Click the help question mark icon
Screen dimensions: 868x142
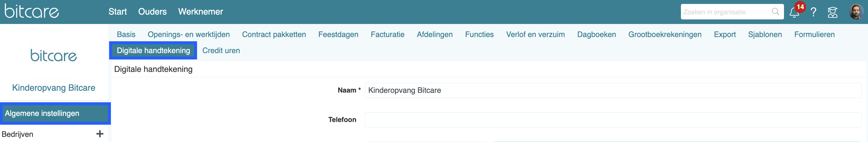(813, 12)
